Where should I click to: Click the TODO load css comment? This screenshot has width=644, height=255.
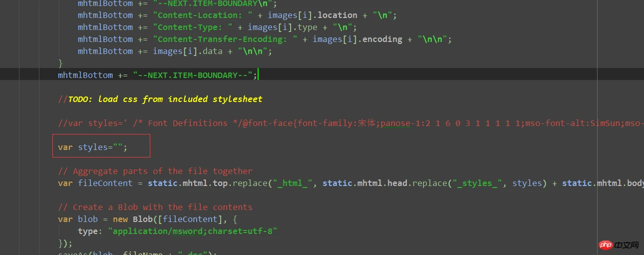[160, 99]
